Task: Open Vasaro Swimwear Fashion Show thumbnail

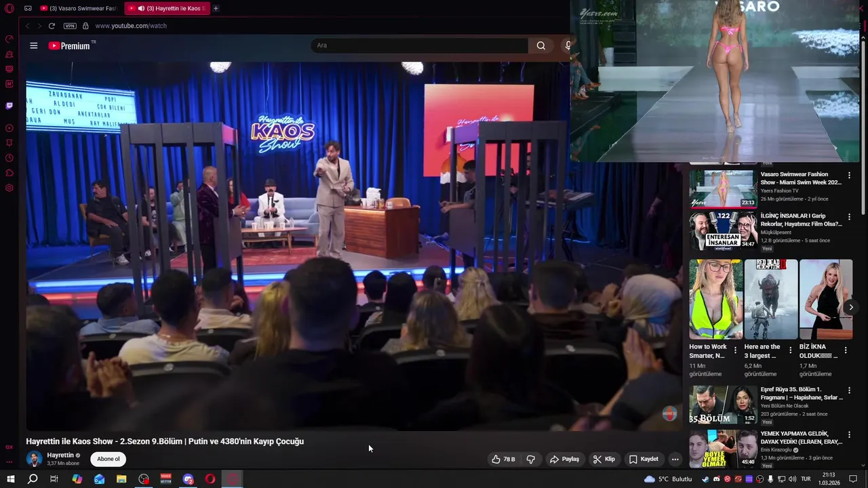Action: point(723,188)
